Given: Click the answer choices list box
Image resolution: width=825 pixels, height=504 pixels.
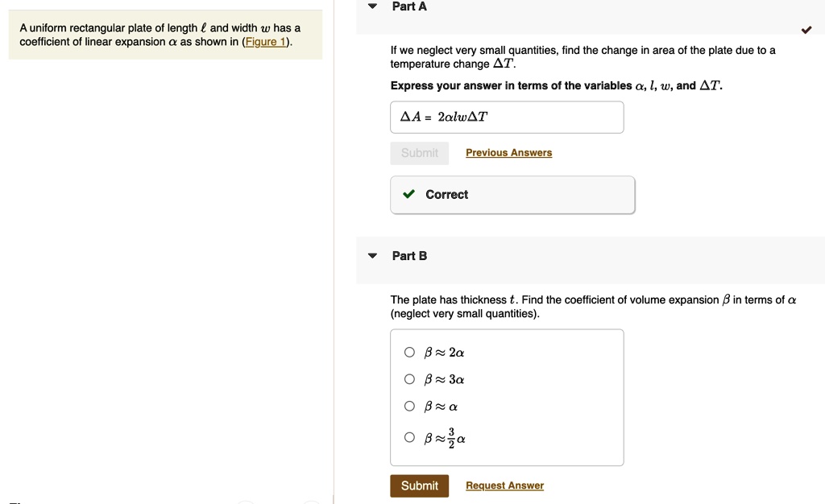Looking at the screenshot, I should (x=507, y=396).
